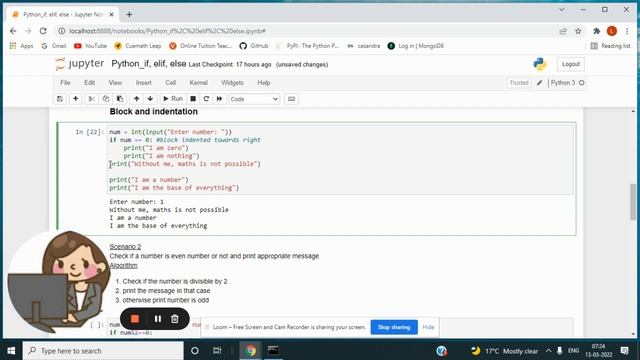Open GitHub bookmark
The width and height of the screenshot is (640, 360).
(x=254, y=46)
